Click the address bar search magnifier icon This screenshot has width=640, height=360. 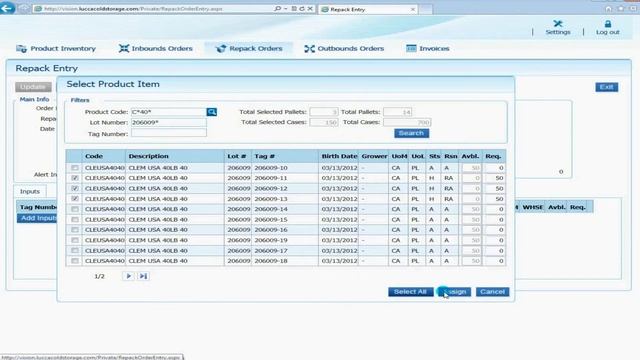click(x=278, y=9)
